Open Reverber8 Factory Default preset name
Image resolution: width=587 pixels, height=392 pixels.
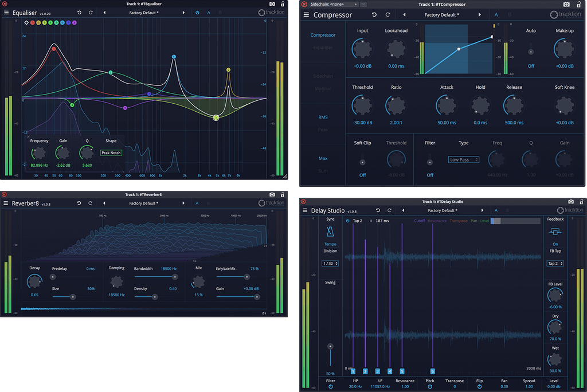coord(144,203)
